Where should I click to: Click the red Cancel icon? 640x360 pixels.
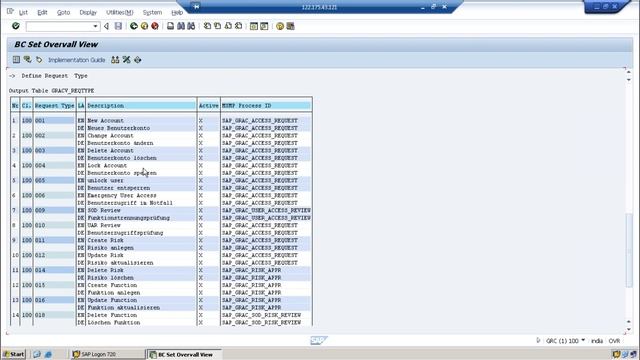pos(155,26)
